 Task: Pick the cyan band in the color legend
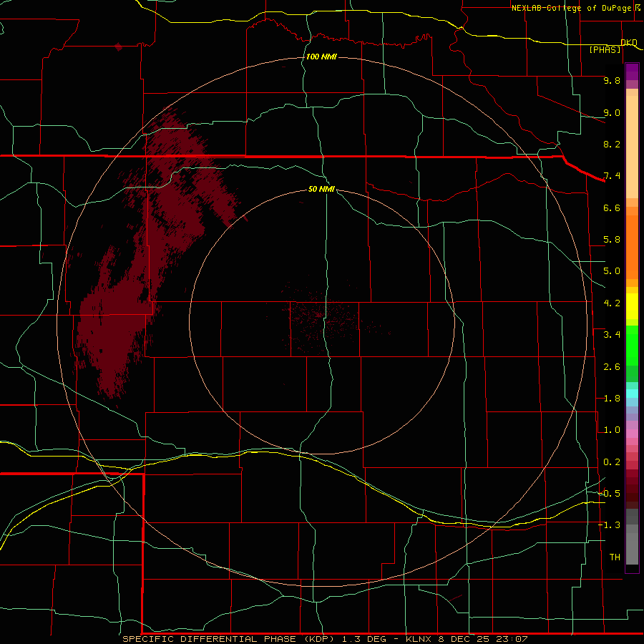(632, 394)
